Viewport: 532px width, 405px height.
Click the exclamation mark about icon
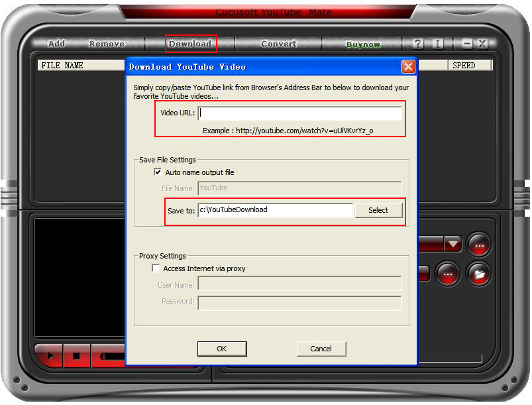tap(437, 44)
